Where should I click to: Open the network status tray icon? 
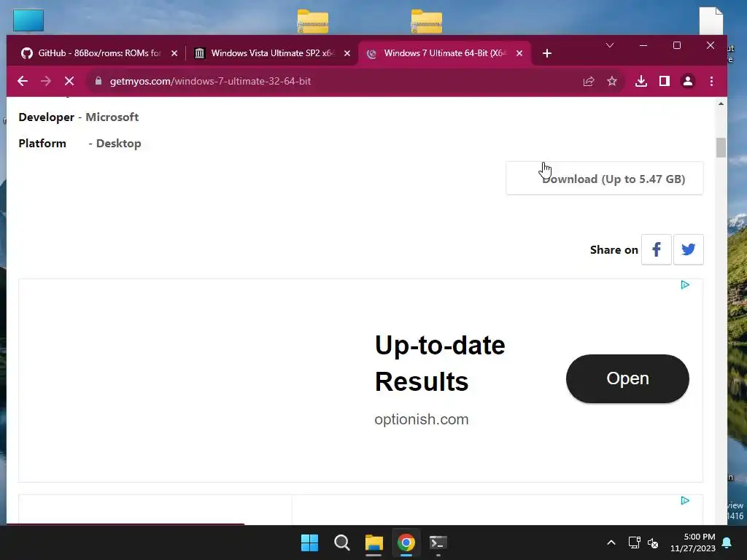[634, 542]
